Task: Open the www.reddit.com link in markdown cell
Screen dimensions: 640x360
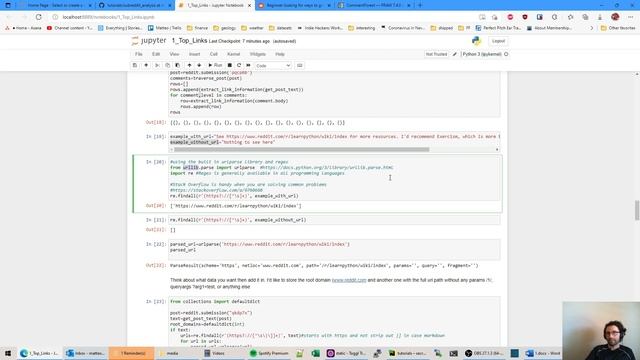Action: click(x=349, y=280)
